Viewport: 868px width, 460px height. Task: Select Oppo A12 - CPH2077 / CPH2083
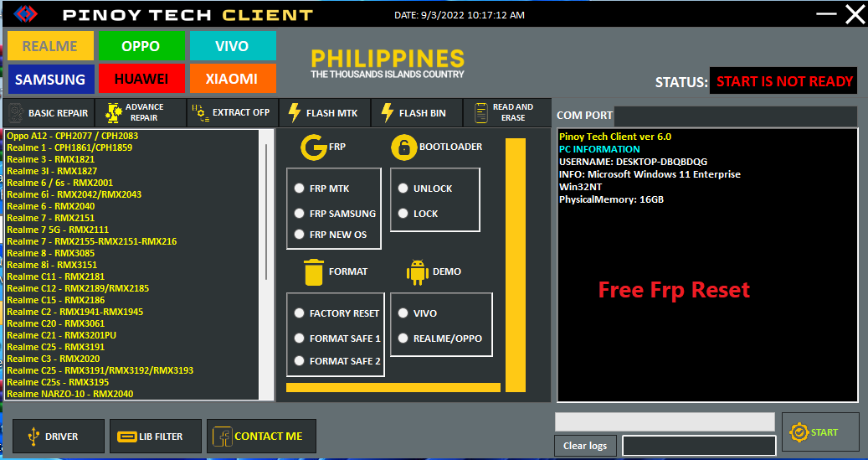click(73, 136)
